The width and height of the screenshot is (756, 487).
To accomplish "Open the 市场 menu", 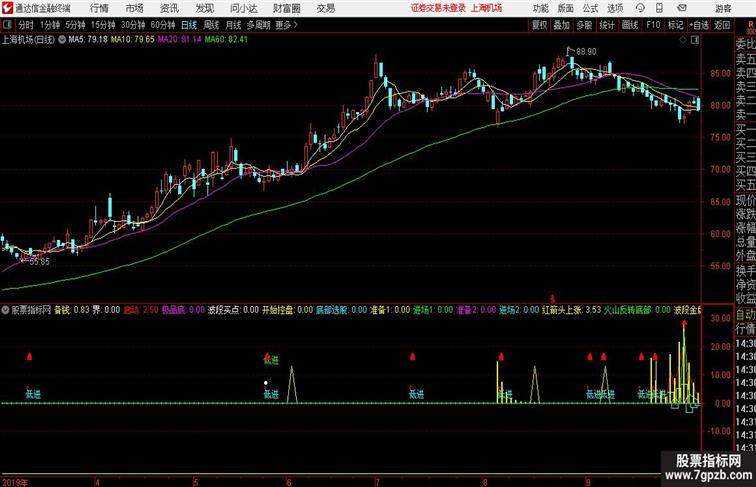I will tap(134, 8).
